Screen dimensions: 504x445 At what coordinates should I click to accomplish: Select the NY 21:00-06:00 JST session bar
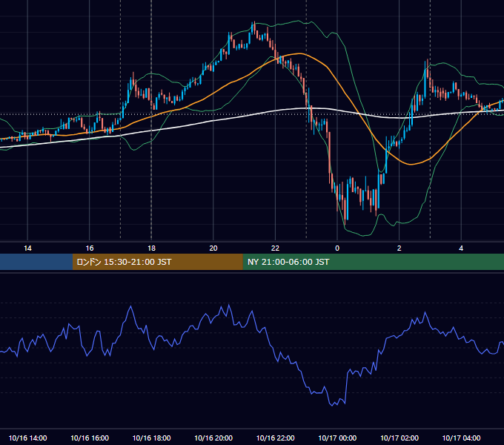point(373,262)
